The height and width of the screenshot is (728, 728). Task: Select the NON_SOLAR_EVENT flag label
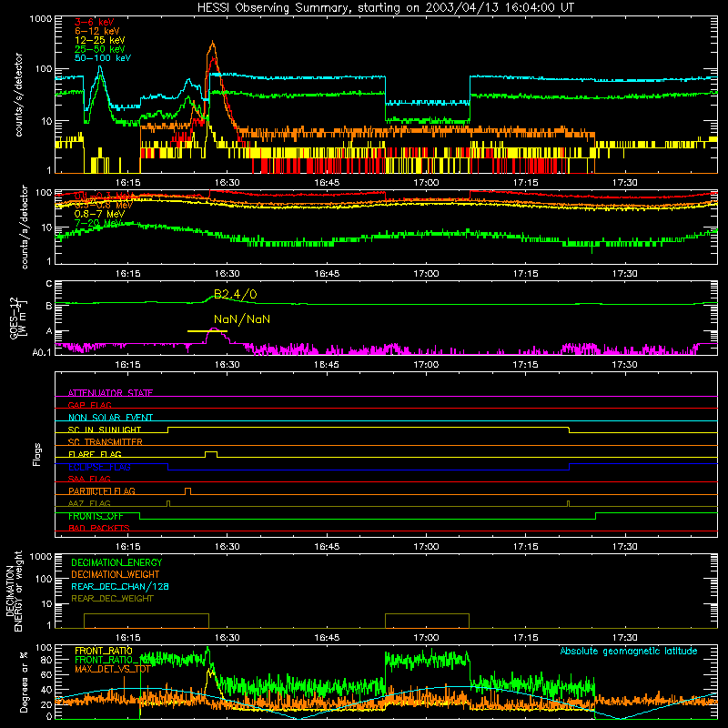click(x=110, y=418)
